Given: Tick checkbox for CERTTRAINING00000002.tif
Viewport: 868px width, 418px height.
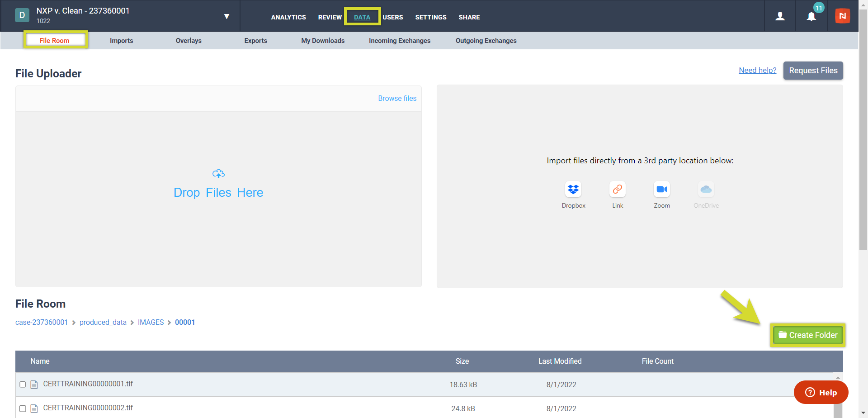Looking at the screenshot, I should pos(23,408).
